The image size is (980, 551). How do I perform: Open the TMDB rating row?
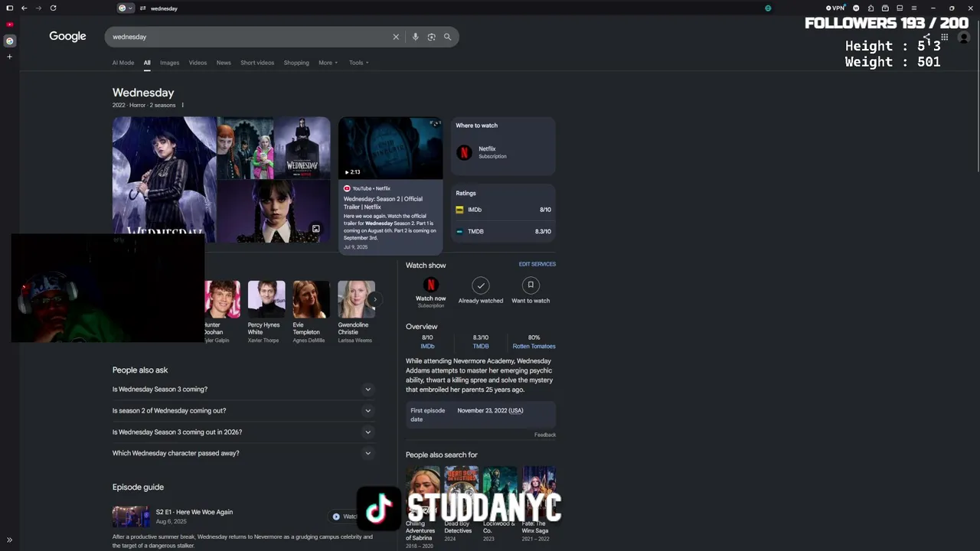[503, 231]
